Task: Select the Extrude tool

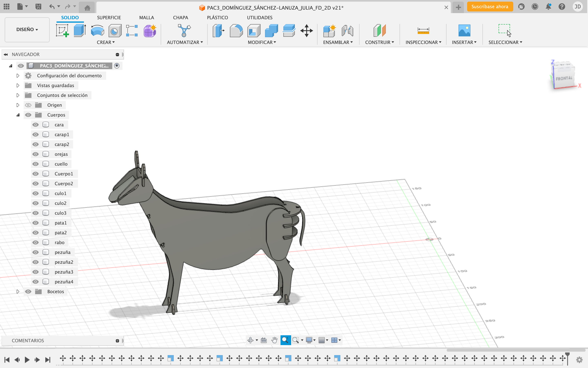Action: point(80,31)
